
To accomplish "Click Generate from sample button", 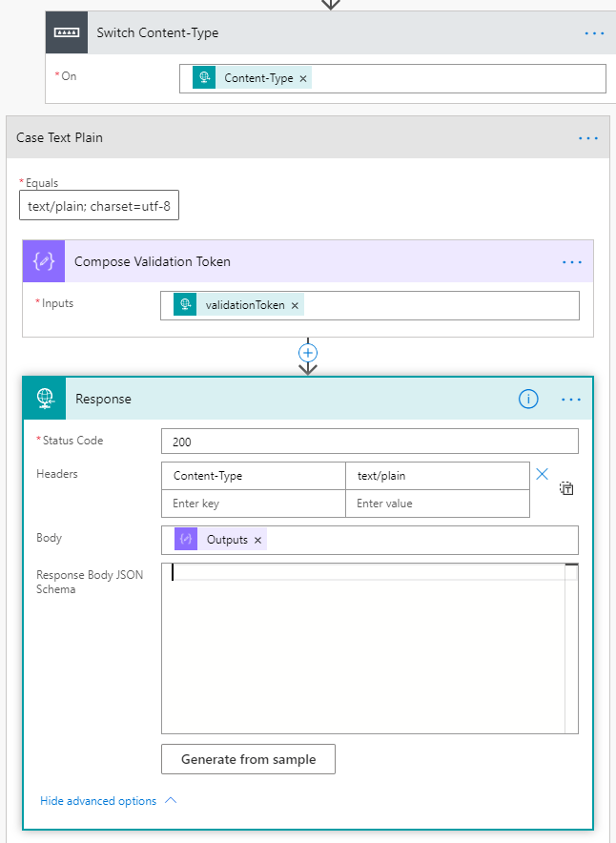I will [x=248, y=759].
